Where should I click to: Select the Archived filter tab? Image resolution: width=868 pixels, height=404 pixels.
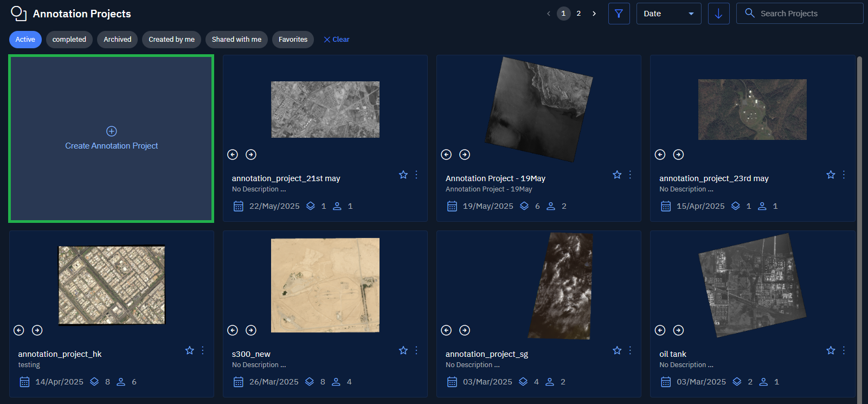coord(117,40)
